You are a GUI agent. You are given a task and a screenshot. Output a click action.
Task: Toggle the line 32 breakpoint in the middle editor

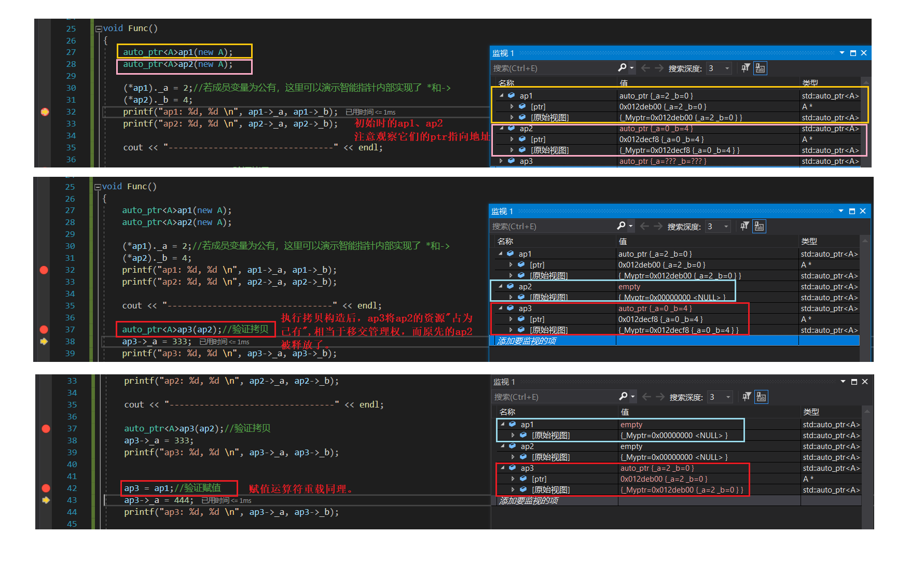click(44, 270)
